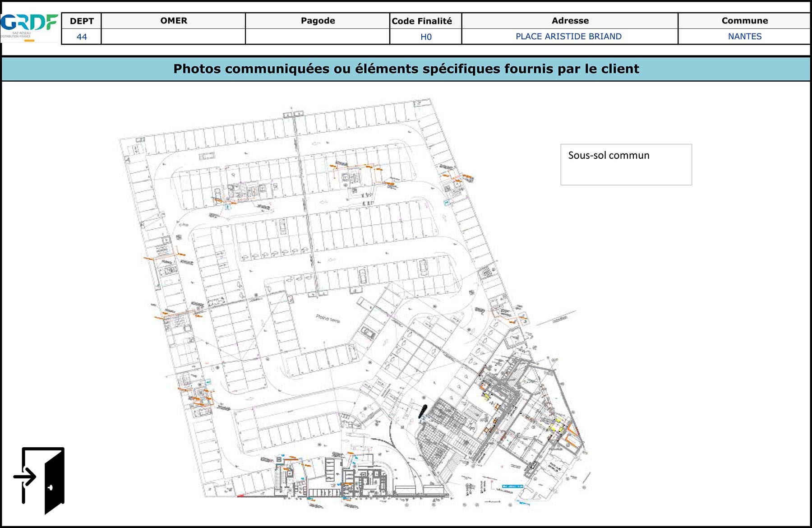Click the GRDF logo
The width and height of the screenshot is (812, 528).
point(30,26)
